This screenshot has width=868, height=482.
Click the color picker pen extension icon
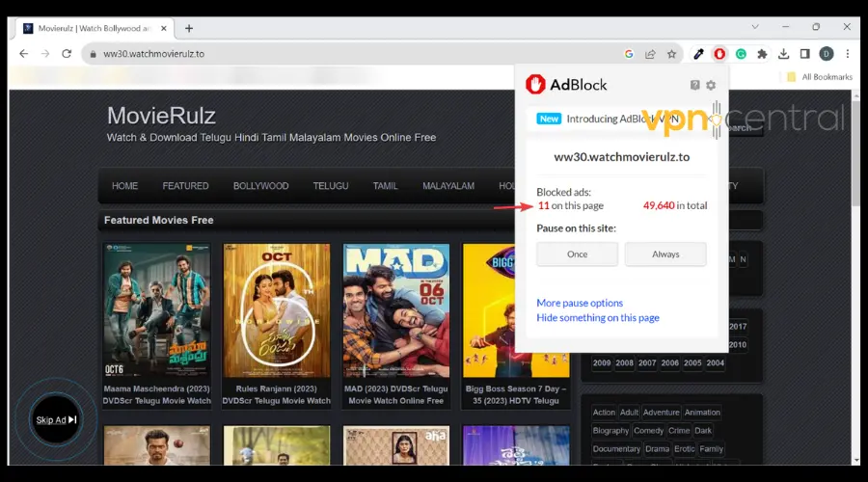coord(698,54)
